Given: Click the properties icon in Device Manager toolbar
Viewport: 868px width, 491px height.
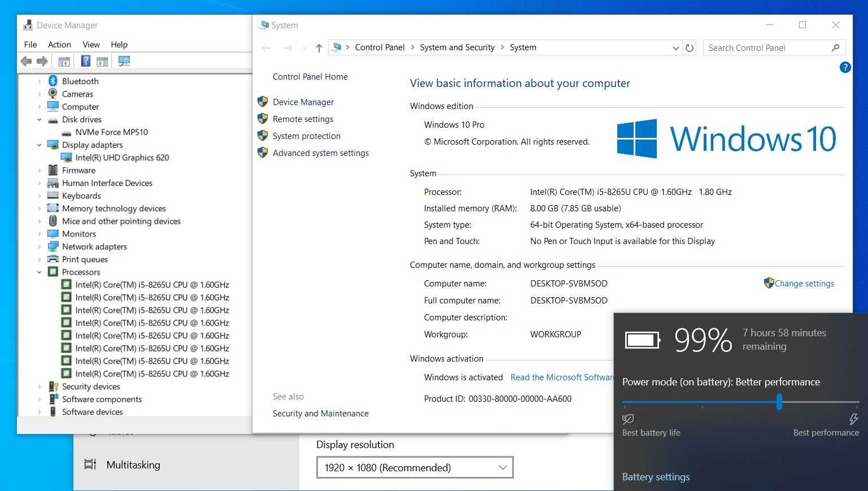Looking at the screenshot, I should [x=64, y=61].
